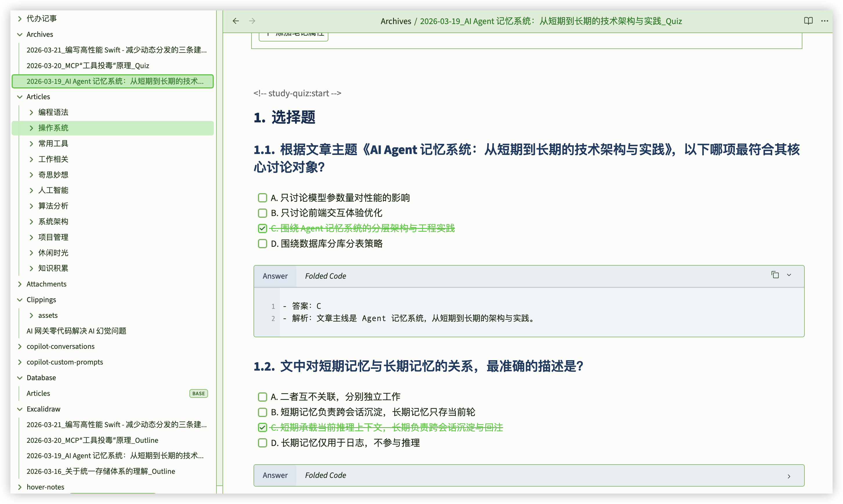Image resolution: width=843 pixels, height=504 pixels.
Task: Click the BASE badge beside Articles
Action: coord(198,393)
